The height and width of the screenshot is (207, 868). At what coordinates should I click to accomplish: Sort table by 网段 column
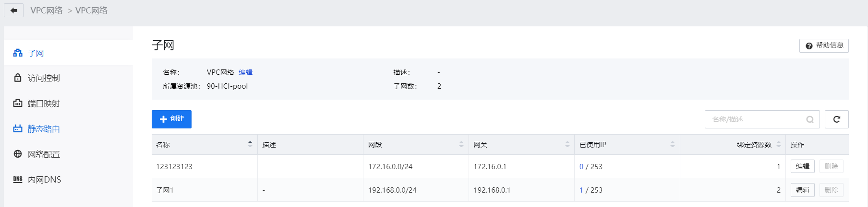point(461,144)
